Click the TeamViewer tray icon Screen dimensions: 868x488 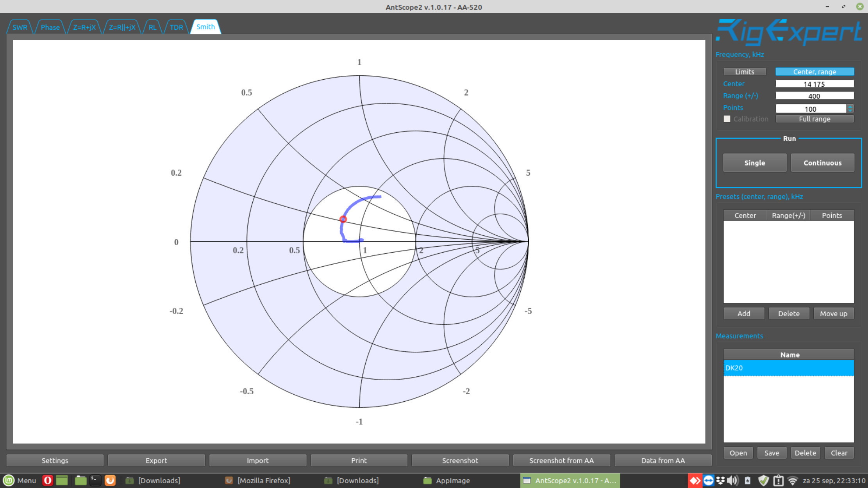[708, 480]
